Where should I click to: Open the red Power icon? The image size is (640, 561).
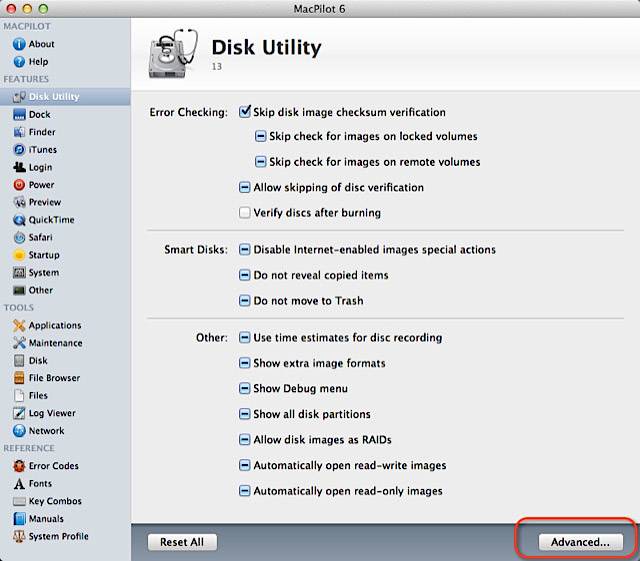point(19,185)
